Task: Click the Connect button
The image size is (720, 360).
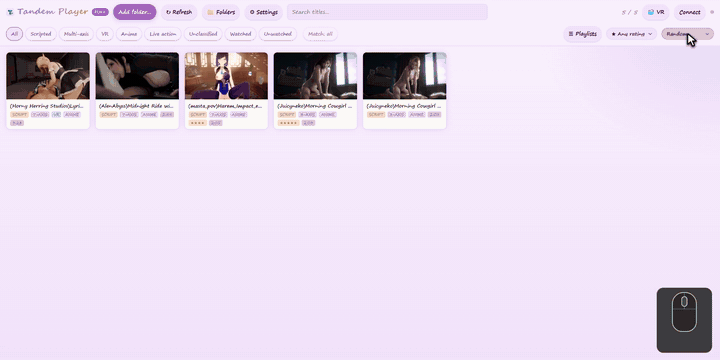Action: pos(690,12)
